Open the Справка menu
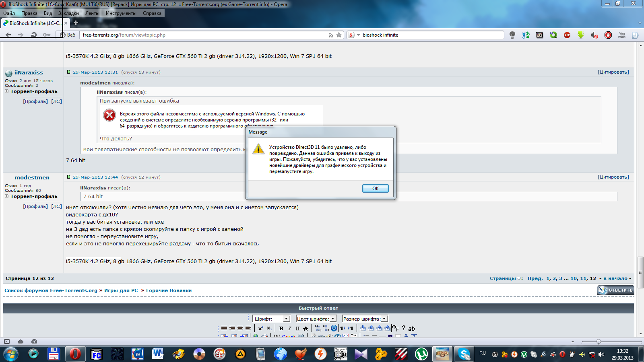644x362 pixels. 152,13
